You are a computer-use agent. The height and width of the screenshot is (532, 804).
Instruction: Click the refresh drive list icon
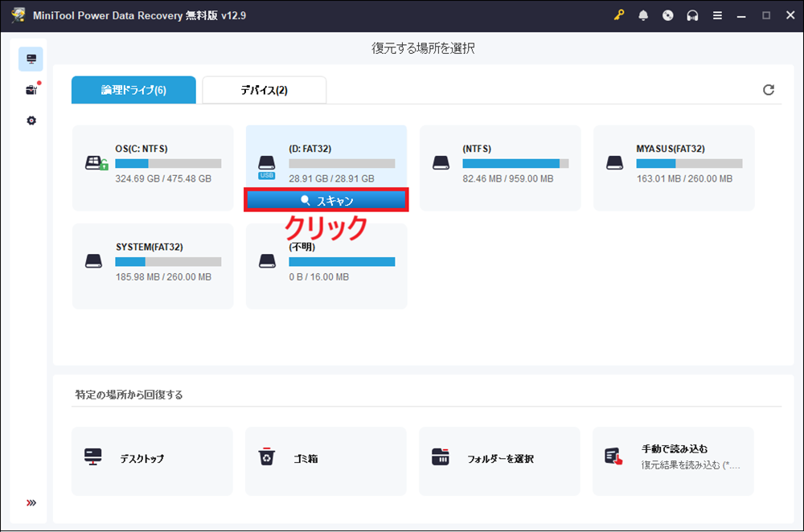768,90
